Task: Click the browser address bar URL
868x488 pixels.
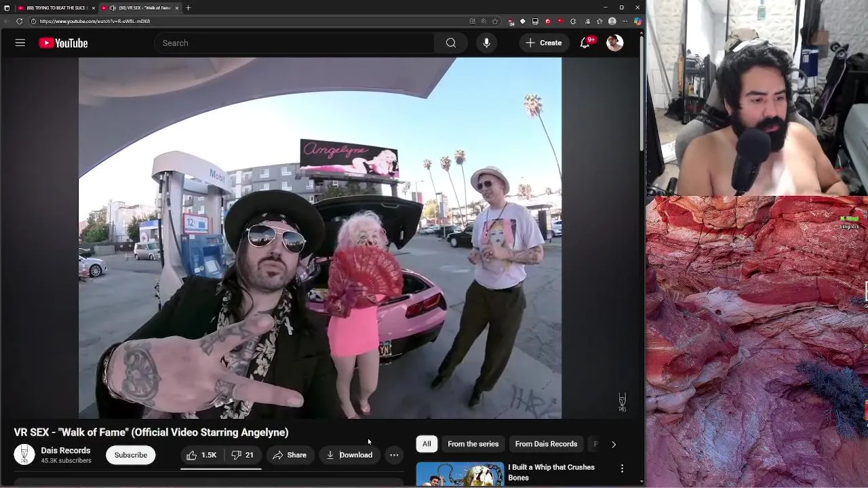Action: pyautogui.click(x=95, y=21)
